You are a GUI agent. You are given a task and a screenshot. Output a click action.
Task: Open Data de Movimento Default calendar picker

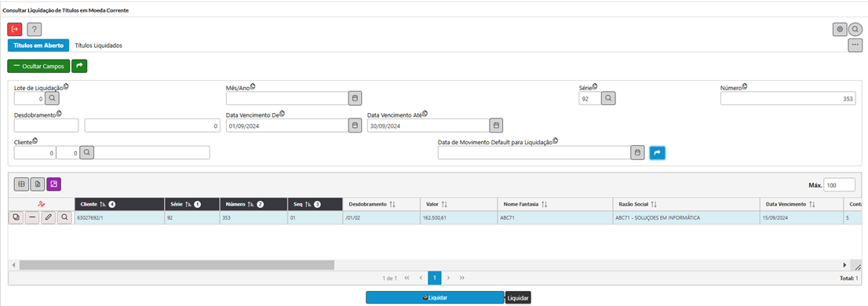point(638,152)
